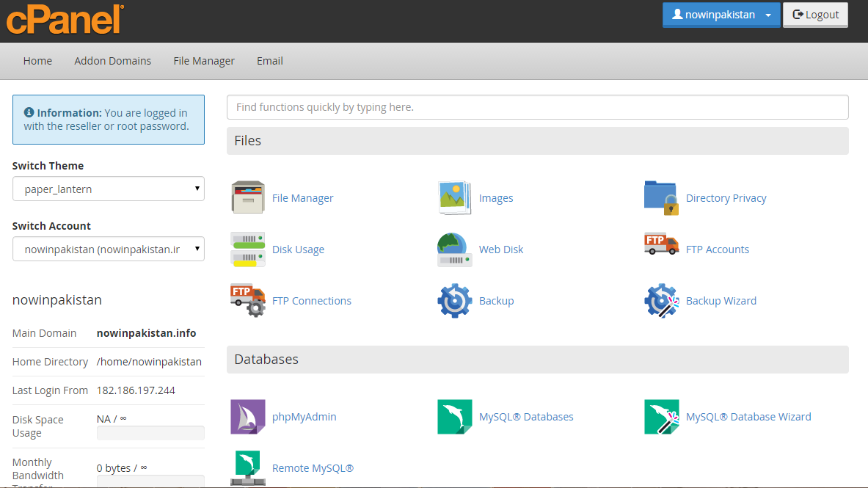Collapse the Files section header
The width and height of the screenshot is (868, 488).
tap(538, 141)
